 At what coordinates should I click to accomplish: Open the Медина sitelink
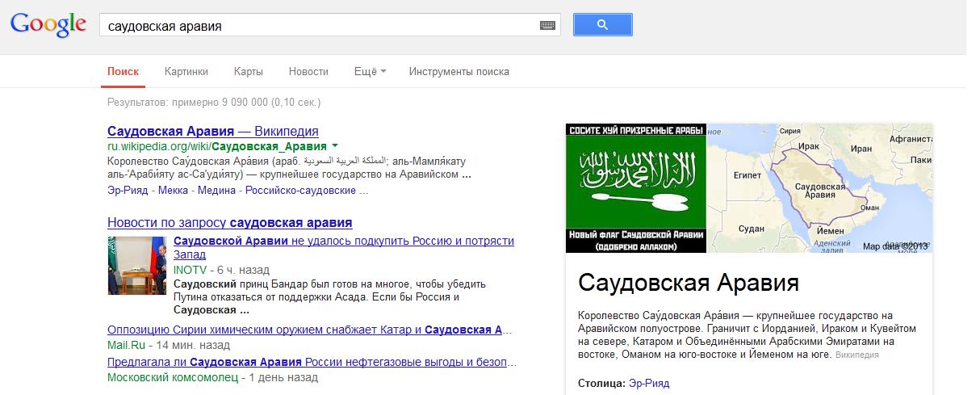217,190
